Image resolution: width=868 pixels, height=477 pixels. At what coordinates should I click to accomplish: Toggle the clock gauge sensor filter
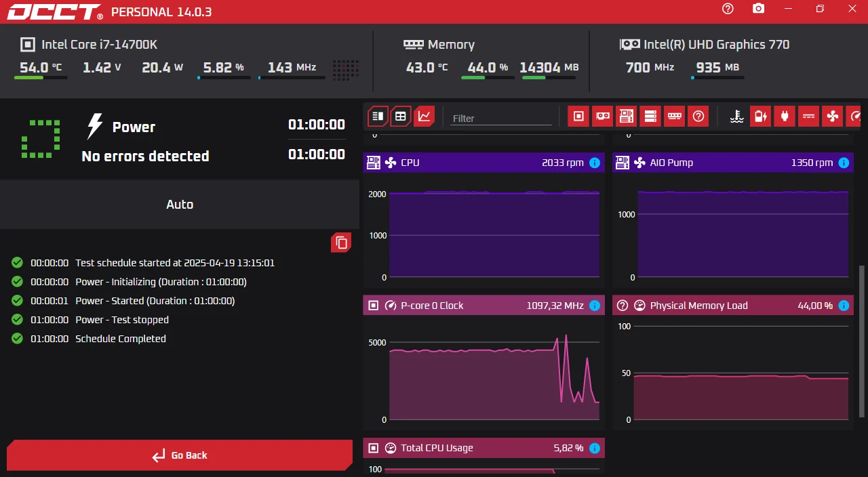854,117
